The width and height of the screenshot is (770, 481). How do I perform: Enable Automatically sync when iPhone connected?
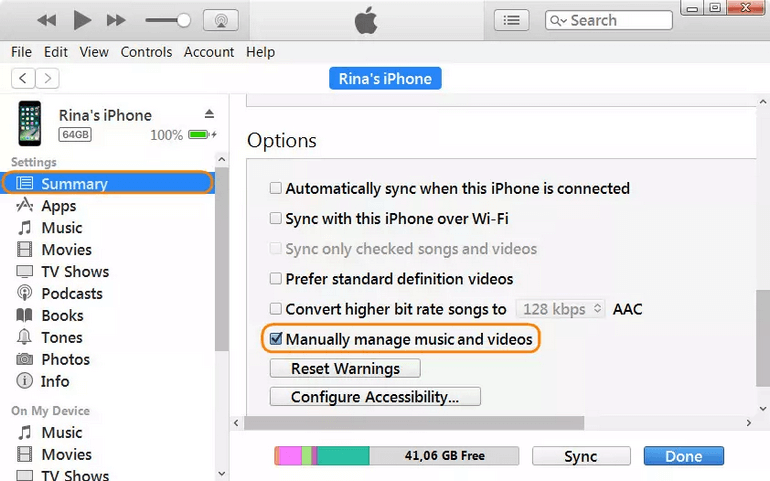pyautogui.click(x=275, y=188)
